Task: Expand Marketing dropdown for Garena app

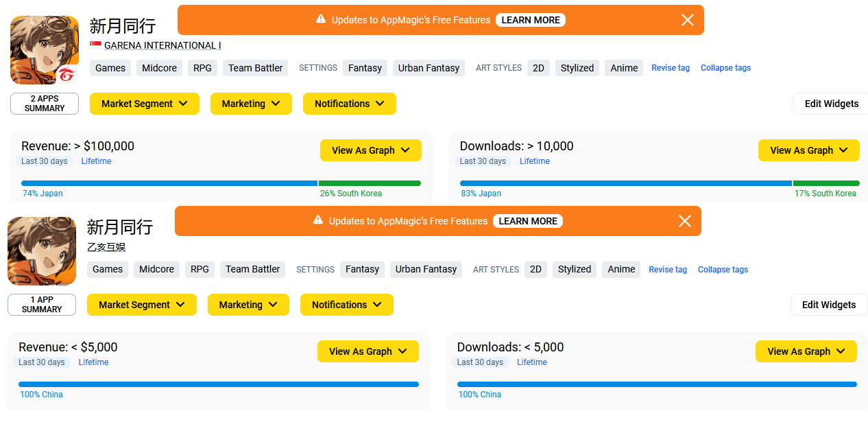Action: click(x=251, y=104)
